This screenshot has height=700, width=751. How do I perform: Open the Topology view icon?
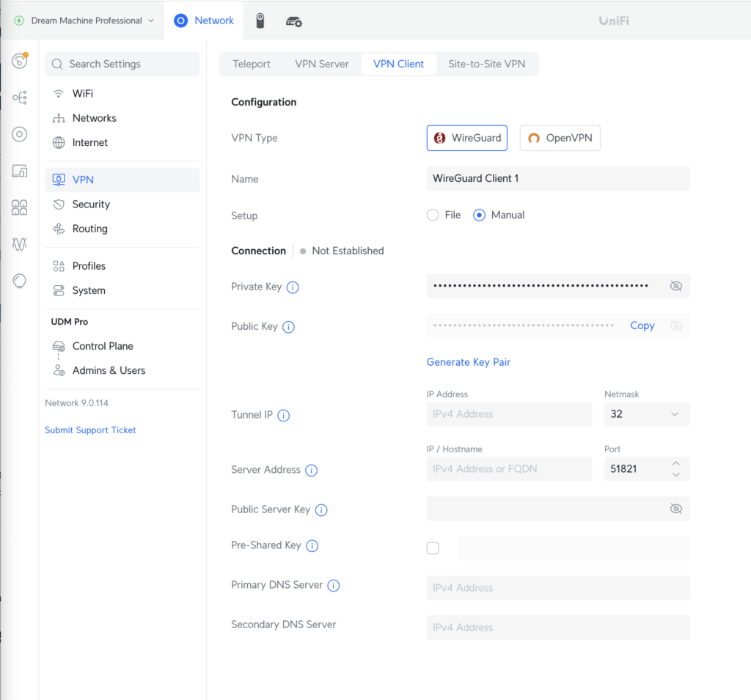click(x=19, y=97)
